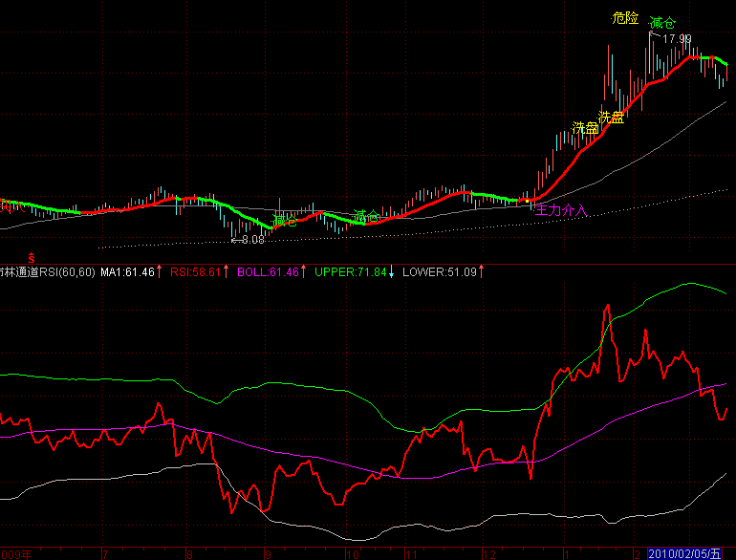Click the 17.99 high price marker
This screenshot has width=736, height=560.
point(676,38)
